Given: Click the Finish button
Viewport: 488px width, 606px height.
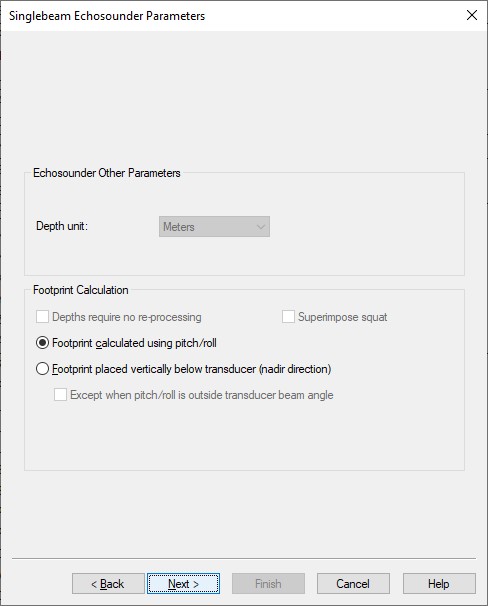Looking at the screenshot, I should [x=268, y=584].
